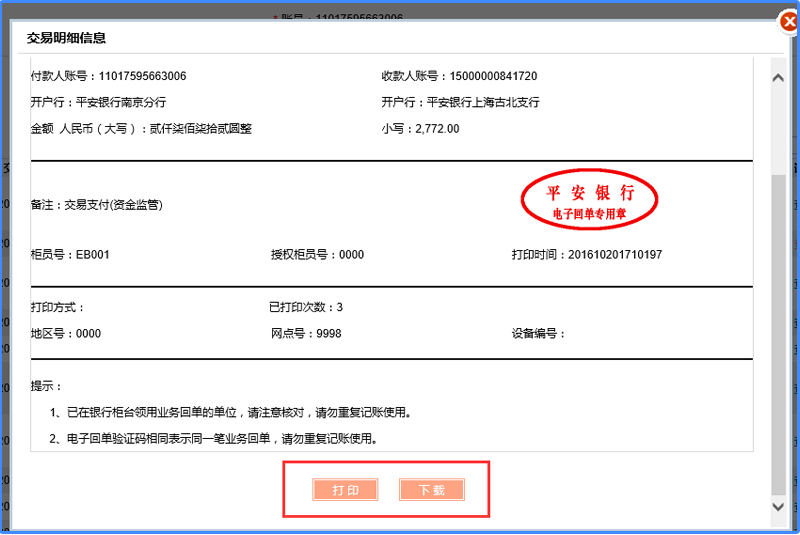Click the payee bank 平安银行上海古北支行
Image resolution: width=800 pixels, height=535 pixels.
[x=483, y=102]
